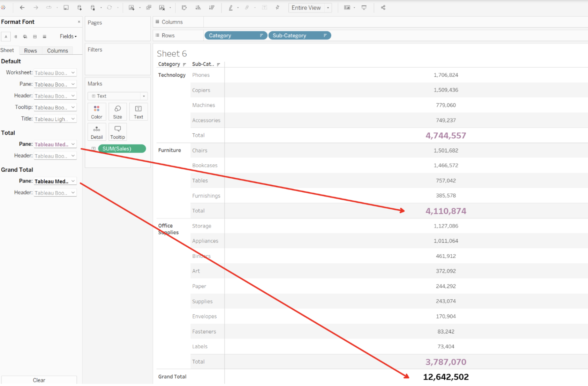588x386 pixels.
Task: Click the Detail button on the Marks card
Action: coord(97,132)
